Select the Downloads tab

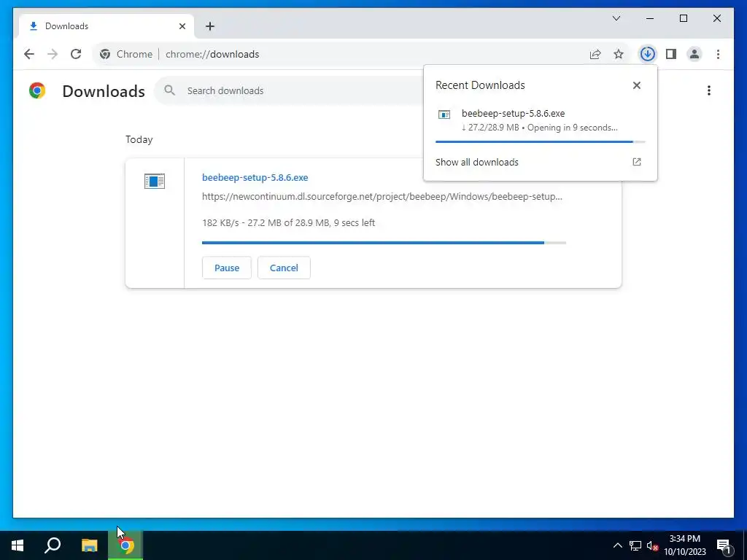(107, 26)
